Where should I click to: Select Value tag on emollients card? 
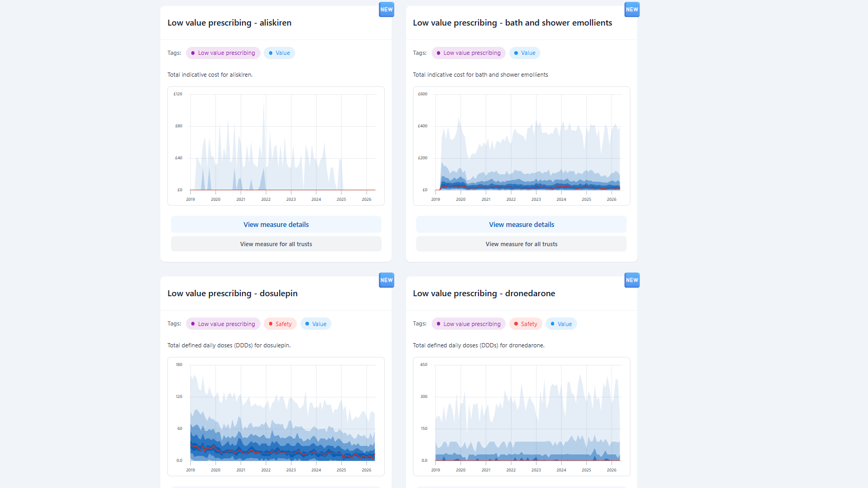525,53
